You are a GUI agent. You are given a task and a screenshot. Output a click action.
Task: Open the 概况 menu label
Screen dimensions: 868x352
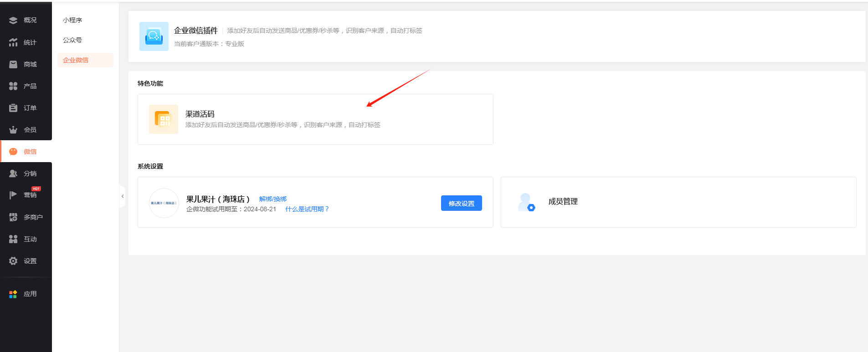click(x=30, y=20)
